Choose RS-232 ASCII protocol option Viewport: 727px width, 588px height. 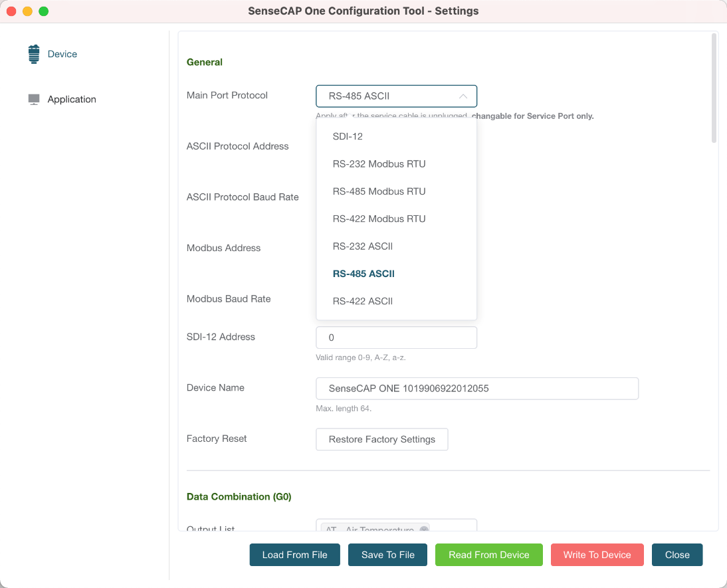click(363, 246)
